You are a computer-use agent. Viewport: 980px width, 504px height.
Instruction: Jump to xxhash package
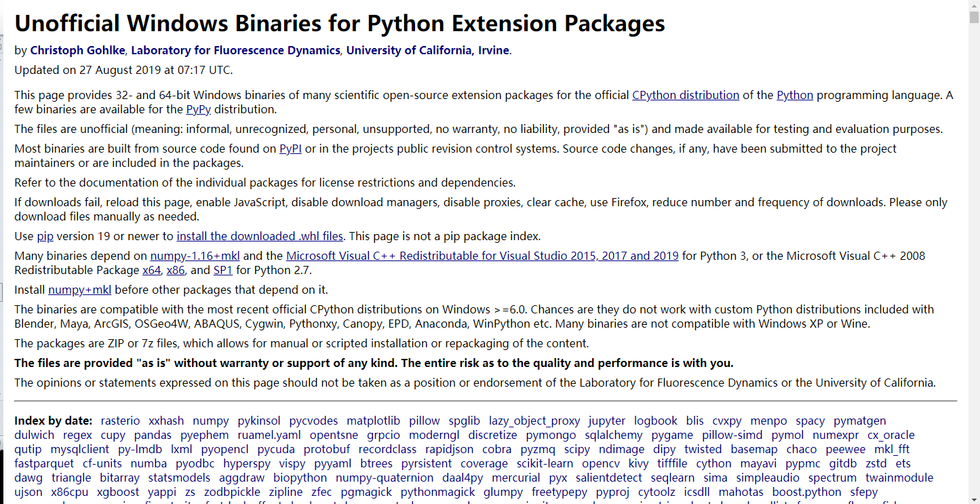pos(166,421)
